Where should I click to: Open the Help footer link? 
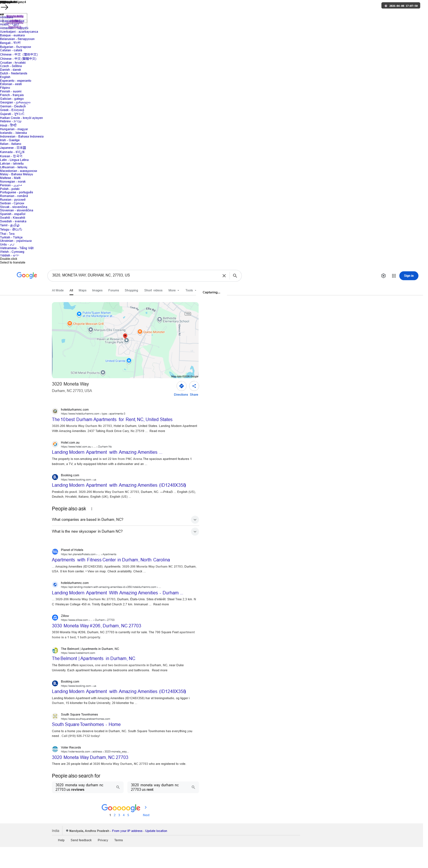pos(61,840)
